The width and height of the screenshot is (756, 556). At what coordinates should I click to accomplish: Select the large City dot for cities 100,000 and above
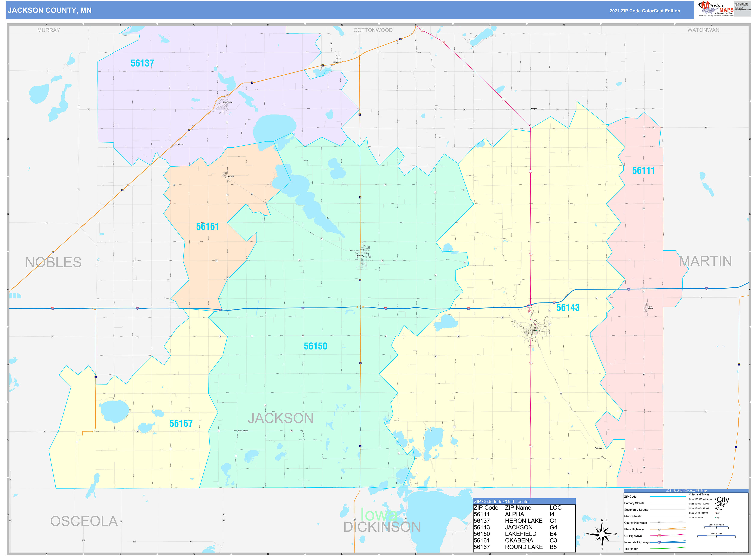[x=716, y=500]
